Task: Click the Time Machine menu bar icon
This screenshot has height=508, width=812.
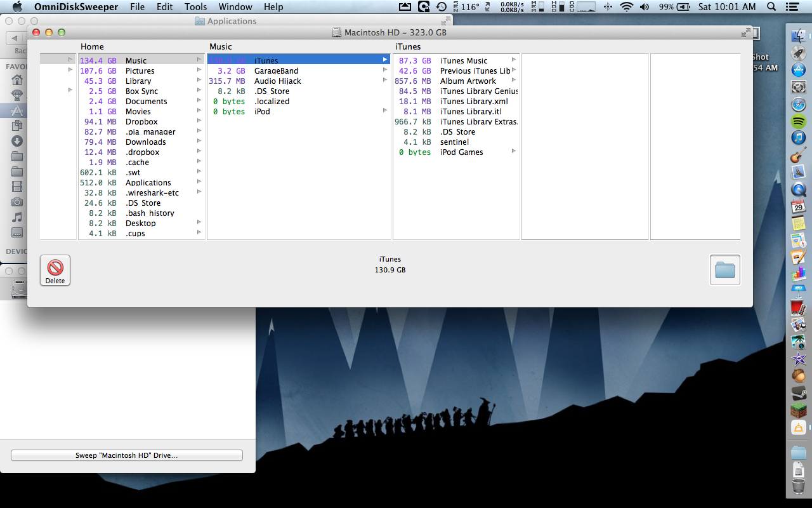Action: coord(442,7)
